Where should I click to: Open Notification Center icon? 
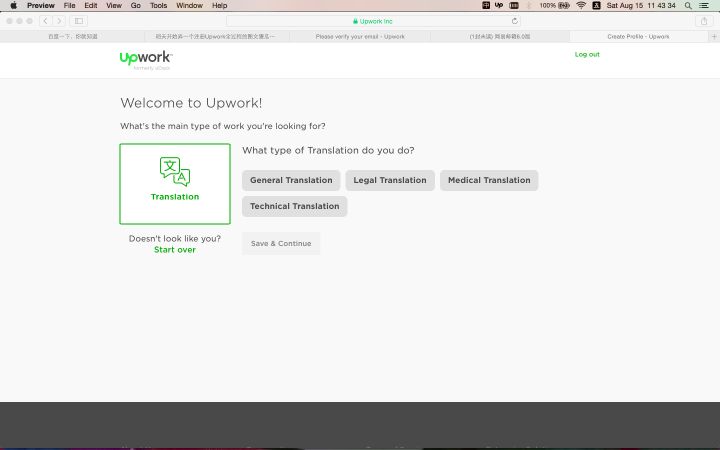703,6
